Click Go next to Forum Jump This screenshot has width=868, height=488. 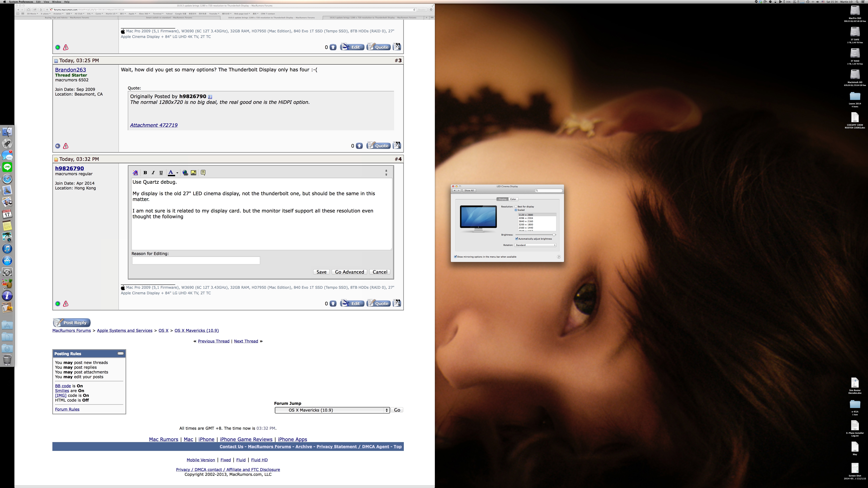click(397, 410)
